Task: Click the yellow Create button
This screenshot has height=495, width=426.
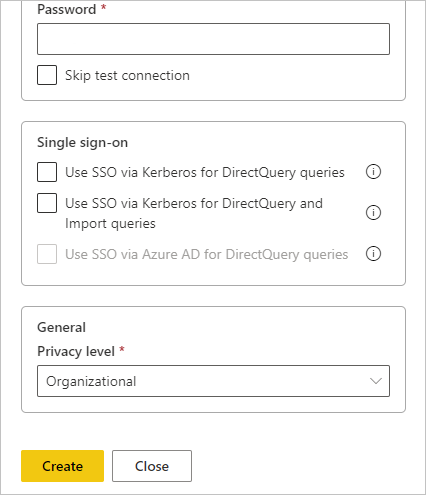Action: [62, 466]
